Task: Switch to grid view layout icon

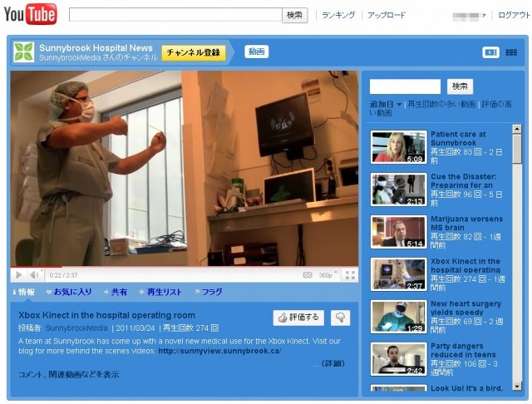Action: coord(511,52)
